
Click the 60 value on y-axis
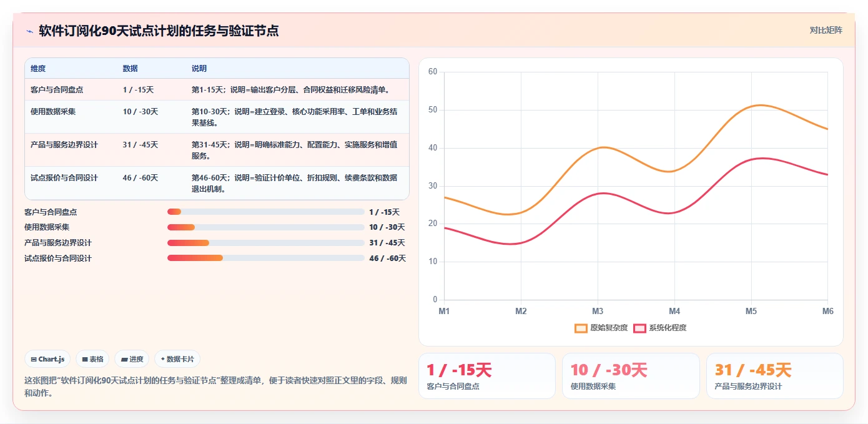(x=433, y=72)
